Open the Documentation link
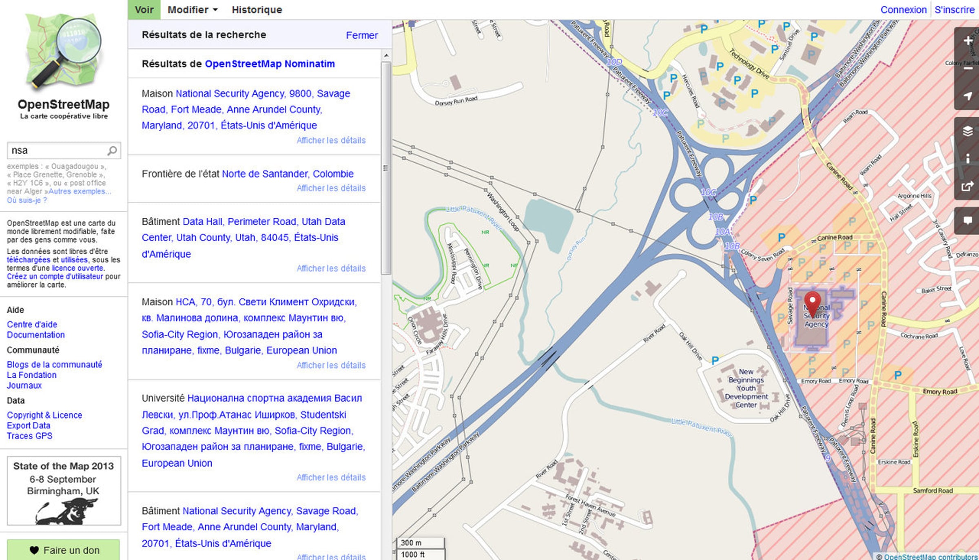 click(36, 335)
